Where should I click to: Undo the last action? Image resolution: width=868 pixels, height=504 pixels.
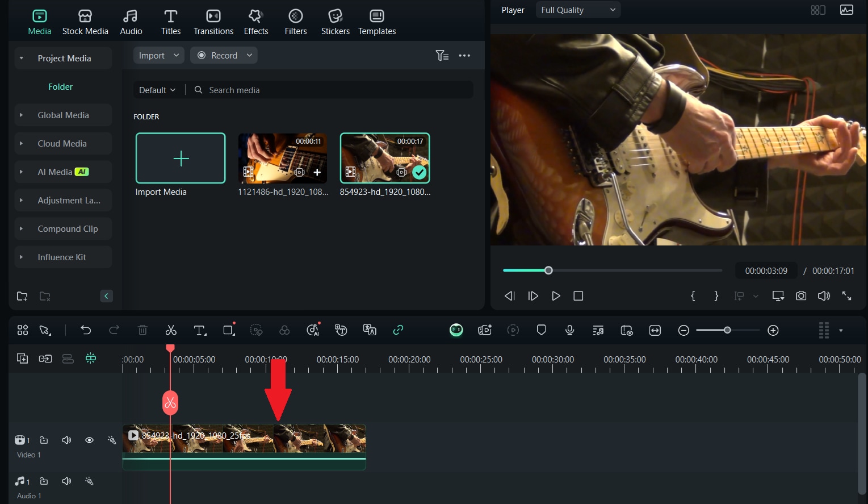(x=86, y=330)
